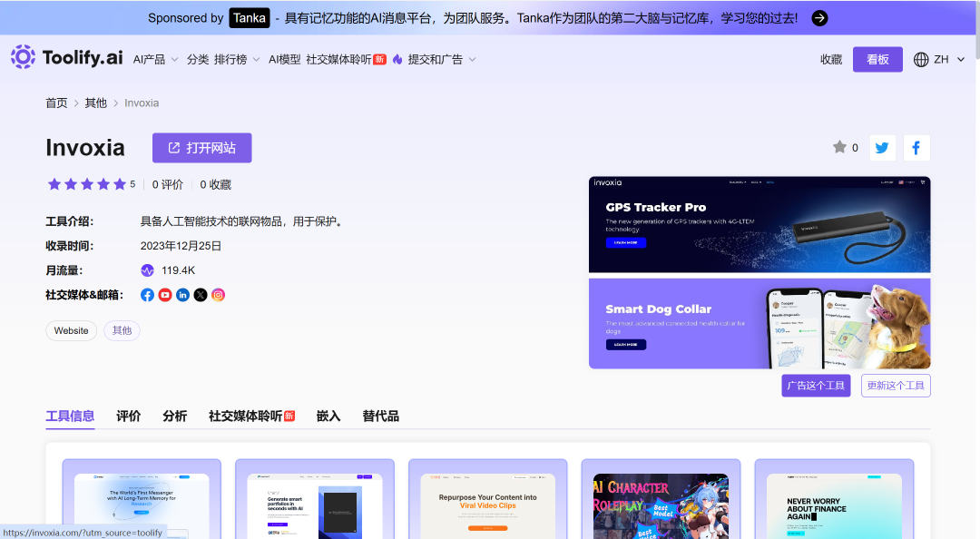Switch to the 评价 tab

(129, 416)
